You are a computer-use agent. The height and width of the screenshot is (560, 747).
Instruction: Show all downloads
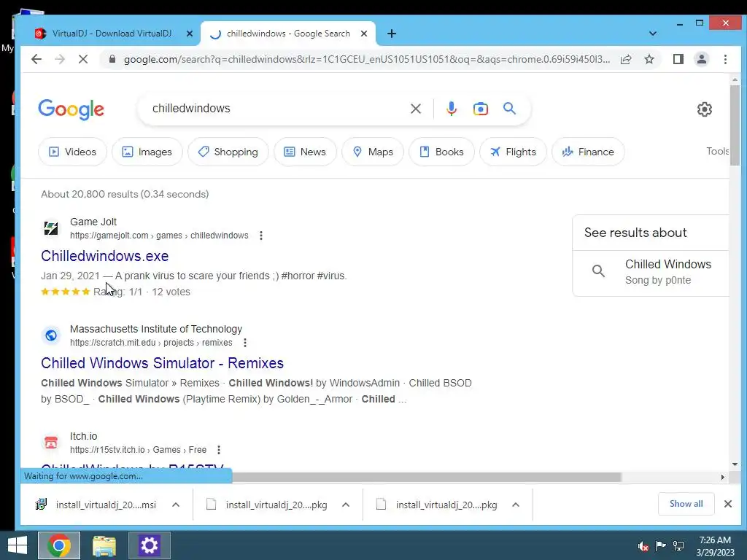pos(686,504)
